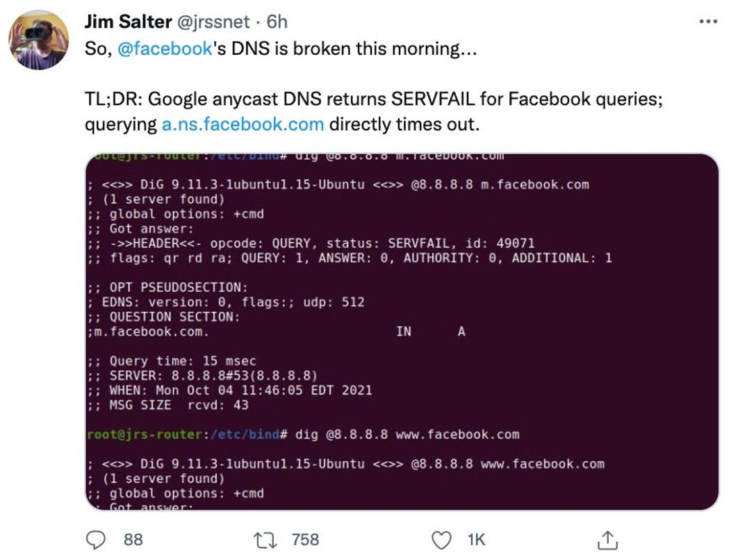
Task: Click the 758 retweets count
Action: tap(305, 539)
